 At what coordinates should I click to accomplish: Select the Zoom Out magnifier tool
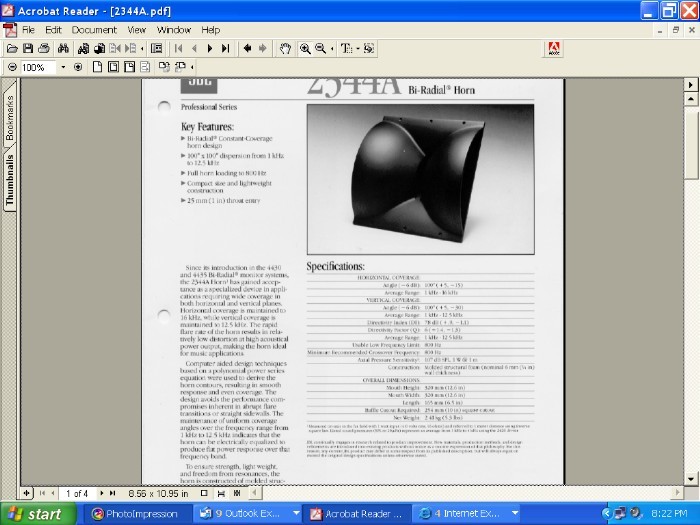tap(321, 49)
